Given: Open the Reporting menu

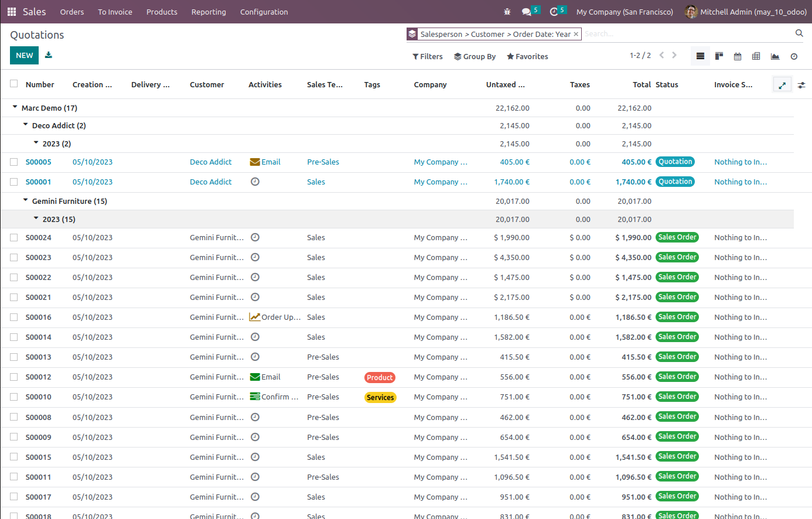Looking at the screenshot, I should [x=209, y=12].
